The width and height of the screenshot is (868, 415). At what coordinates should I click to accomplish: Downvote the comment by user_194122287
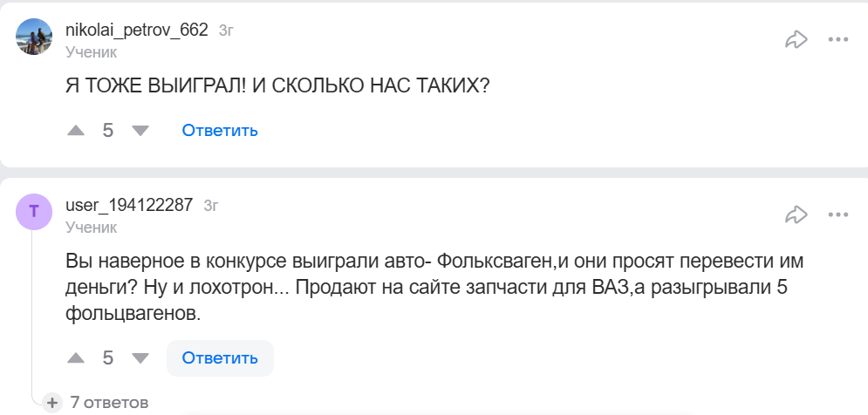pyautogui.click(x=140, y=358)
